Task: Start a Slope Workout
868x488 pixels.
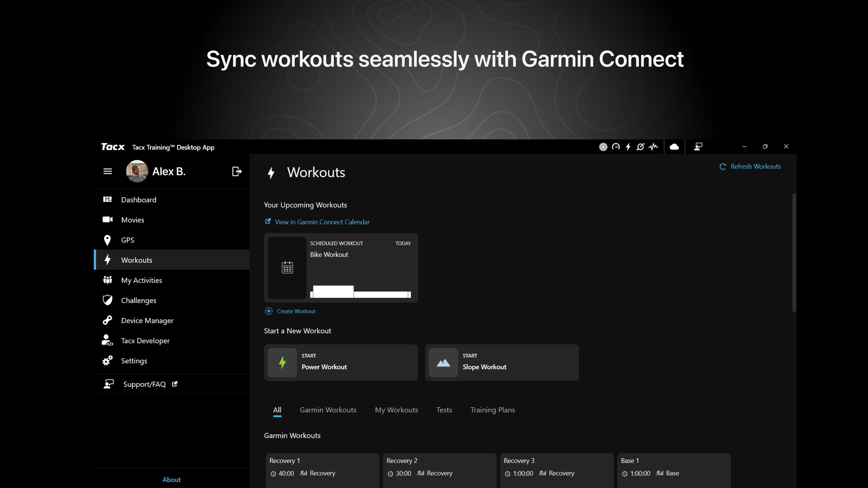Action: pos(502,363)
